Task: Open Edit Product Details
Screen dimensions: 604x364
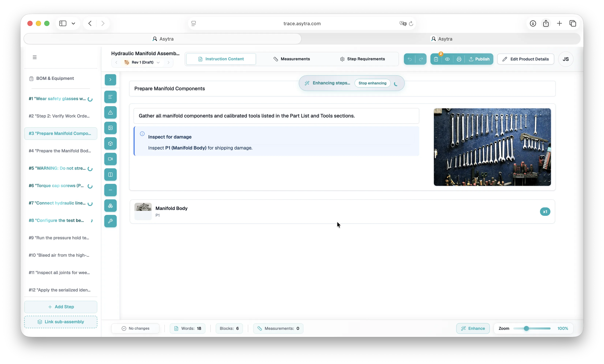Action: tap(526, 59)
